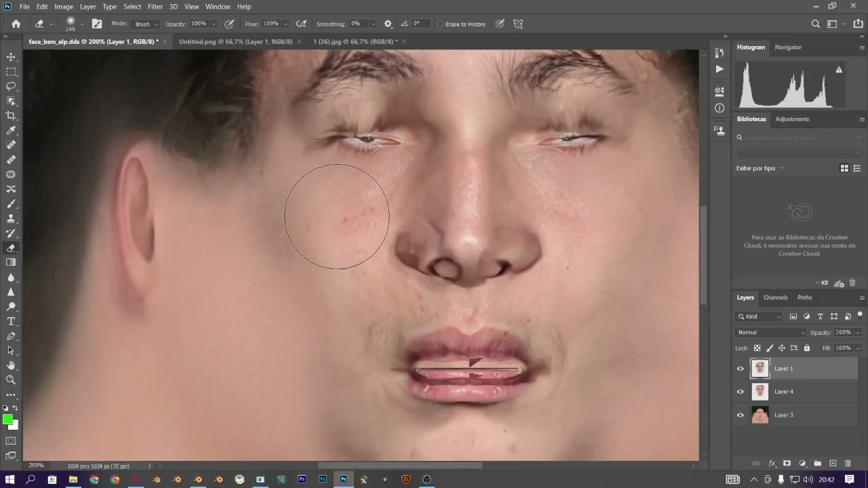Open the Flow dropdown
Viewport: 868px width, 488px height.
[x=285, y=24]
